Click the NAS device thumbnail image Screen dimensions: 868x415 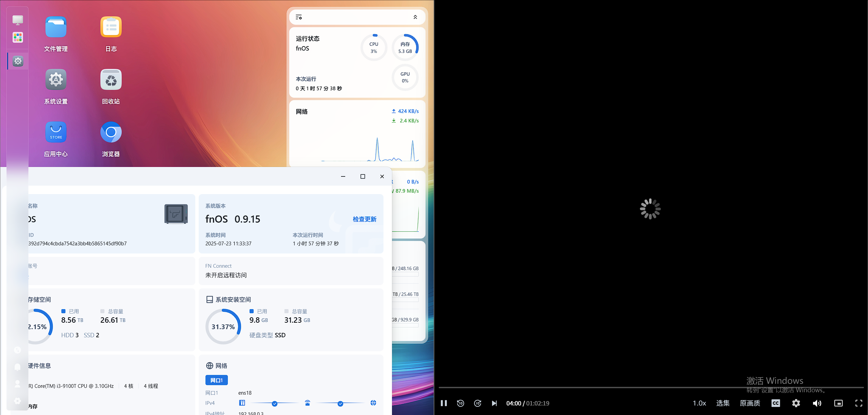click(x=176, y=214)
